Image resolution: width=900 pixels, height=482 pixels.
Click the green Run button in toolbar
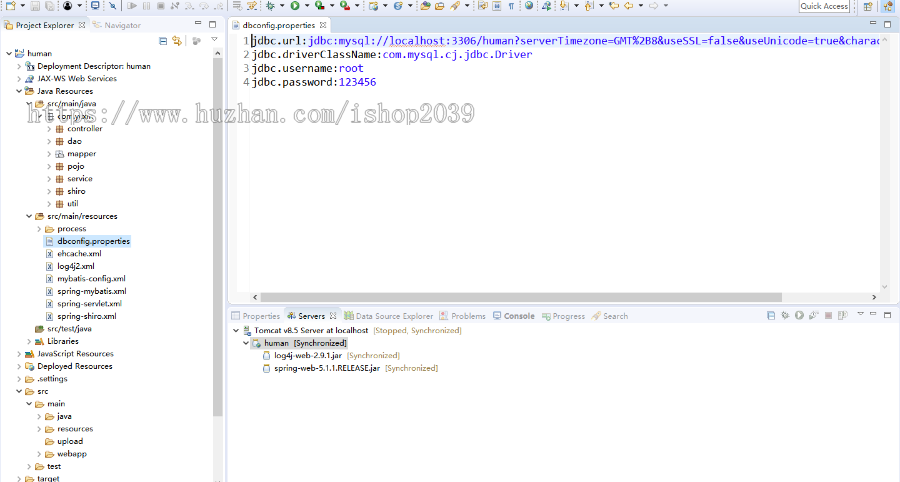[x=295, y=6]
